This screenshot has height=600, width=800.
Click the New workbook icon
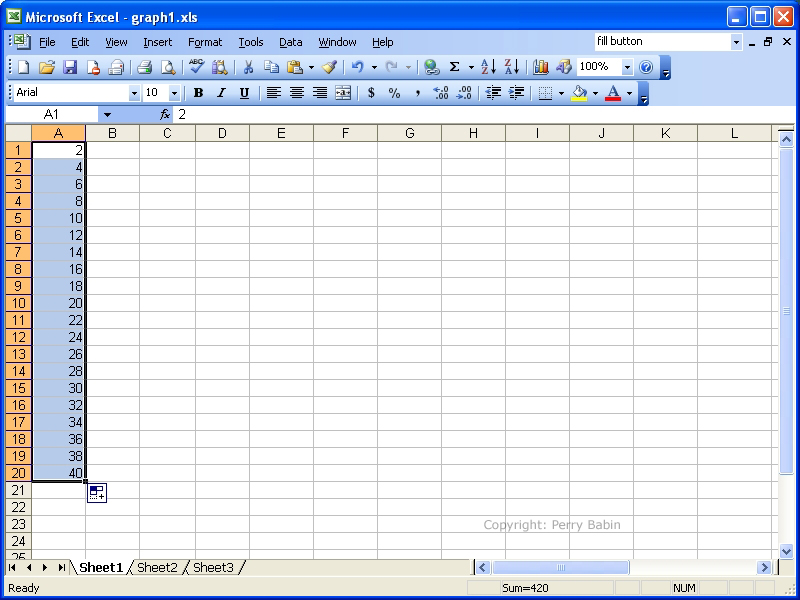[23, 67]
